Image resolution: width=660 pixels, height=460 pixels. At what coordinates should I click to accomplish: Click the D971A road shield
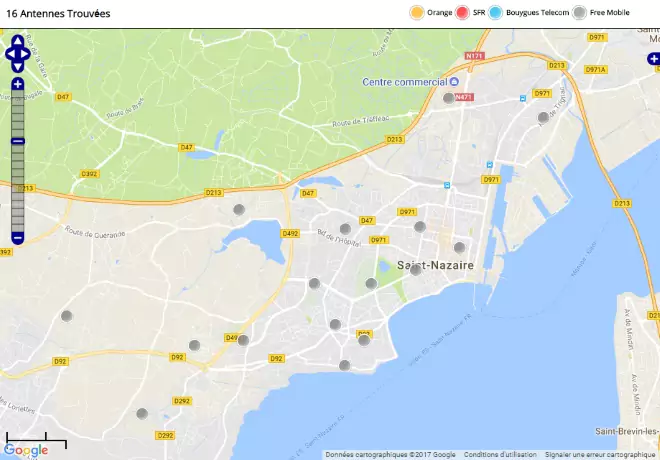coord(596,69)
